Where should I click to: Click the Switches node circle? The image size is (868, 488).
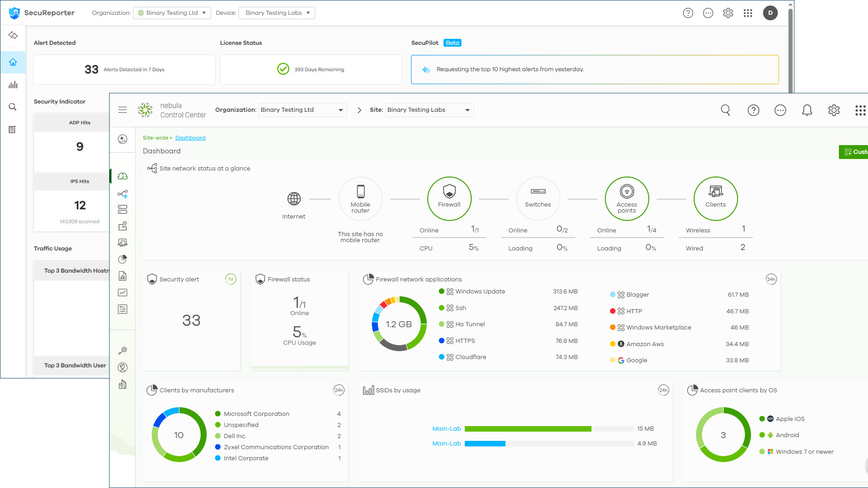(x=538, y=199)
